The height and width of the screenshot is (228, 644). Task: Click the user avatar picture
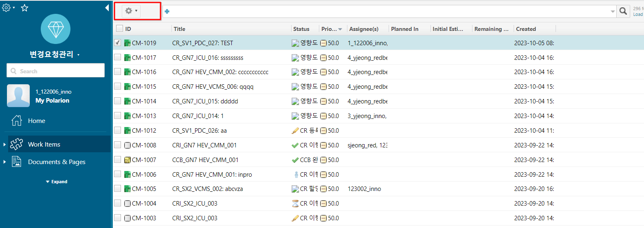[18, 96]
